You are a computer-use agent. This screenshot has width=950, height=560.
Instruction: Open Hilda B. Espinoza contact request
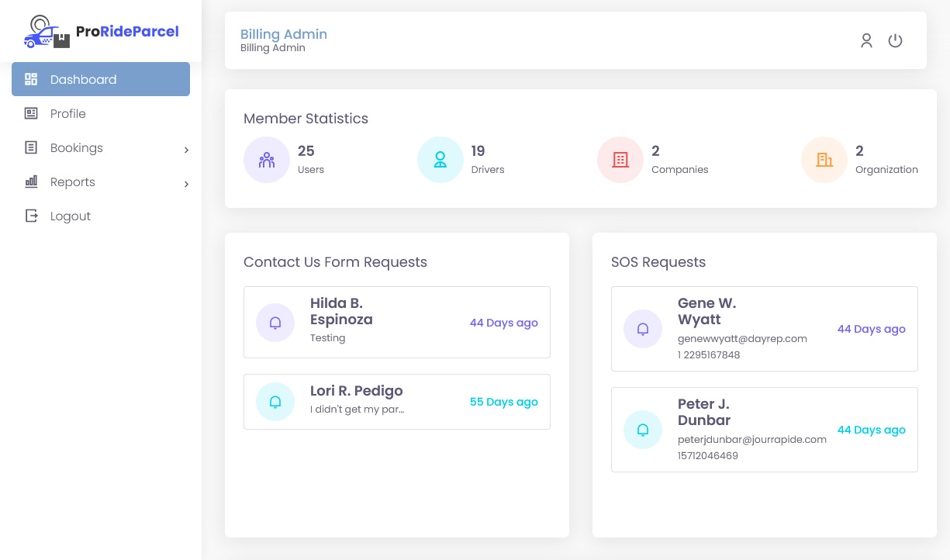pos(397,322)
